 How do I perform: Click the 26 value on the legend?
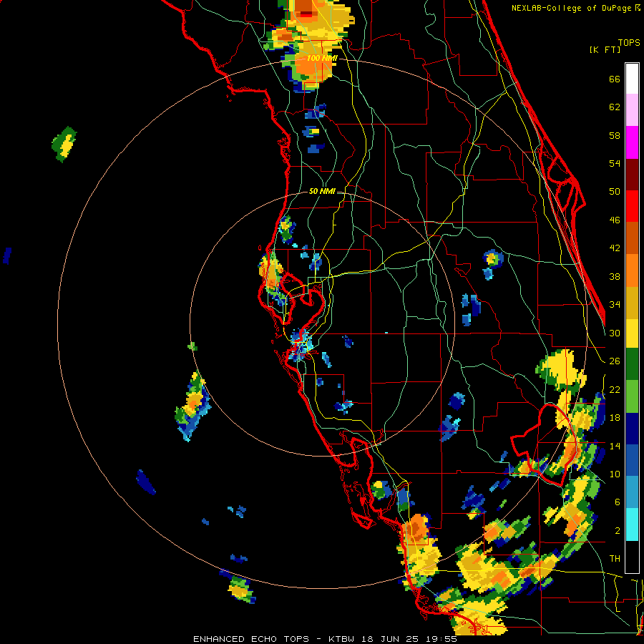click(615, 361)
